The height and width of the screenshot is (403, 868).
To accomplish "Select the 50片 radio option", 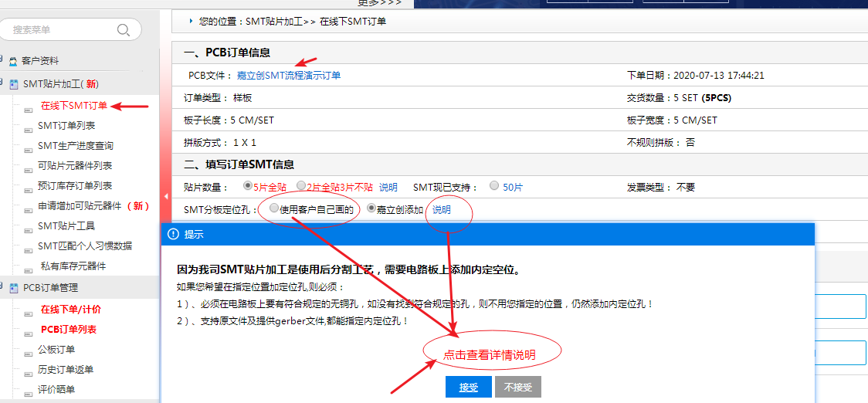I will pos(494,186).
